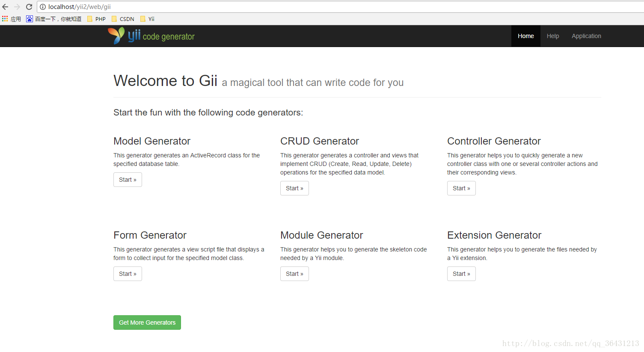Click the Get More Generators button

point(147,322)
